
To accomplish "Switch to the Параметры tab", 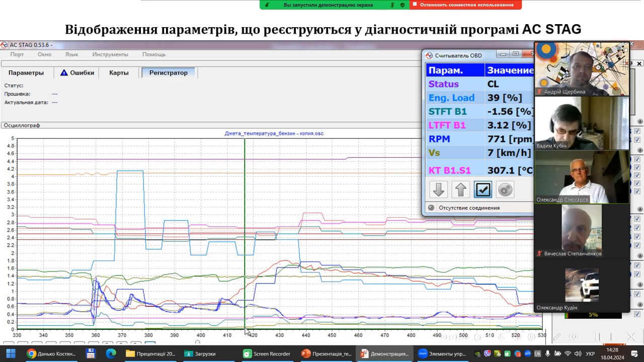I will coord(26,72).
